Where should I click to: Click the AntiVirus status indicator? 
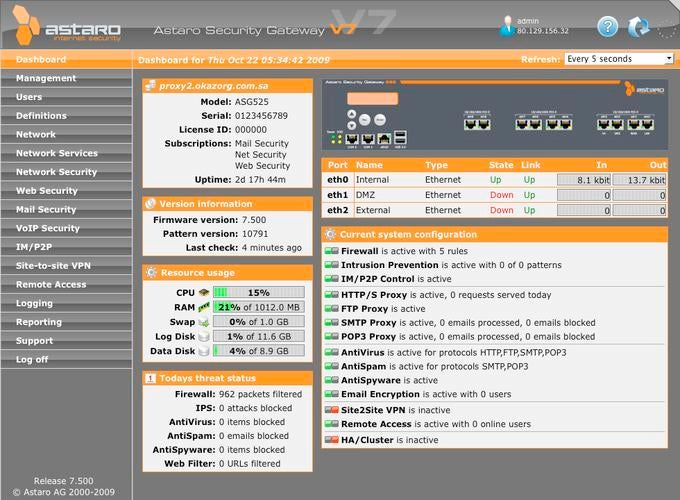point(332,352)
